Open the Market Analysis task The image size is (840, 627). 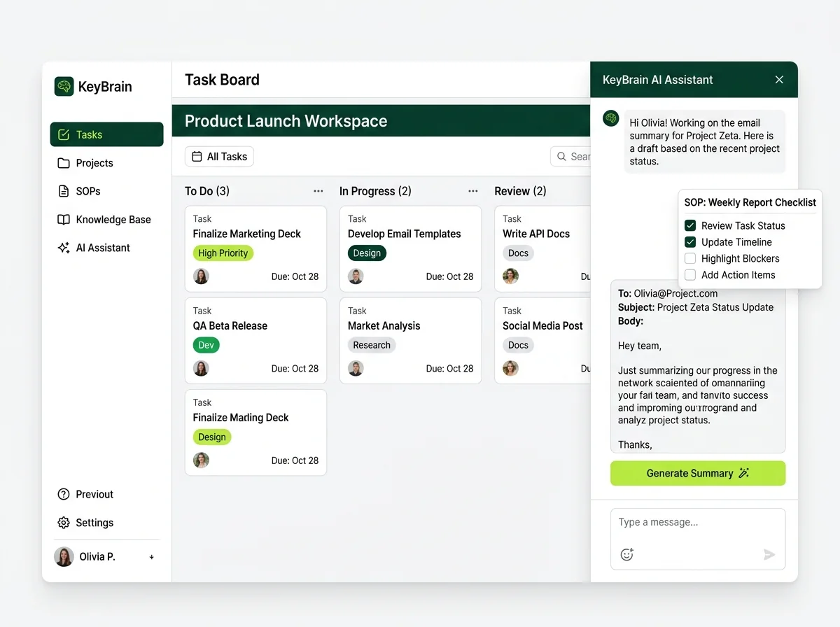tap(410, 340)
